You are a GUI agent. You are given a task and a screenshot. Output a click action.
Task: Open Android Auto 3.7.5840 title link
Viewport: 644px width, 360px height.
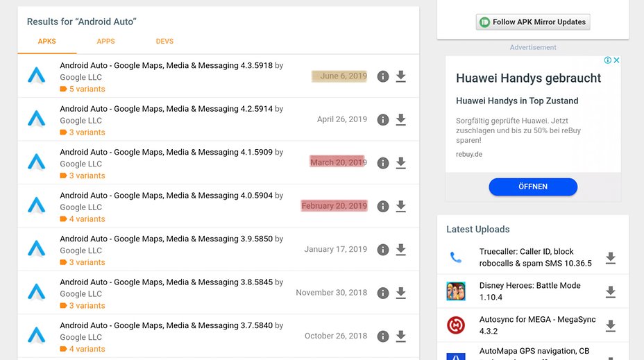(167, 325)
